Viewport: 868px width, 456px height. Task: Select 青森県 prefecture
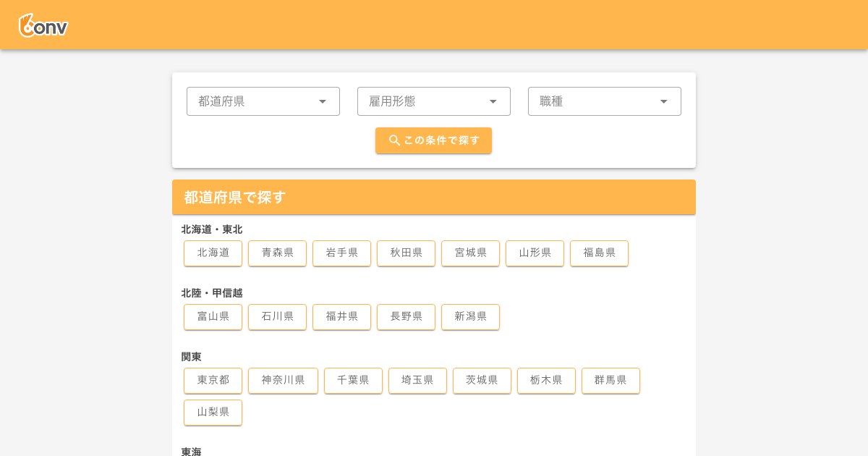click(x=278, y=253)
